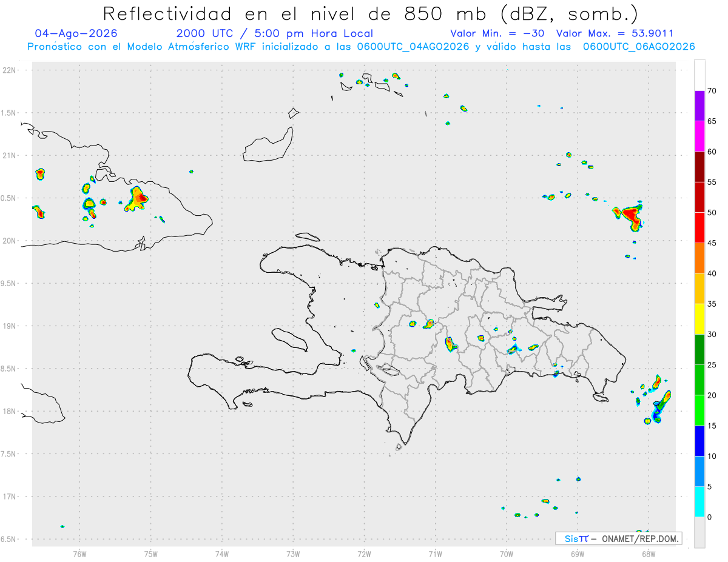Screen dimensions: 728x562
Task: Click the dark red 50 to 55 dBZ band
Action: tap(699, 197)
